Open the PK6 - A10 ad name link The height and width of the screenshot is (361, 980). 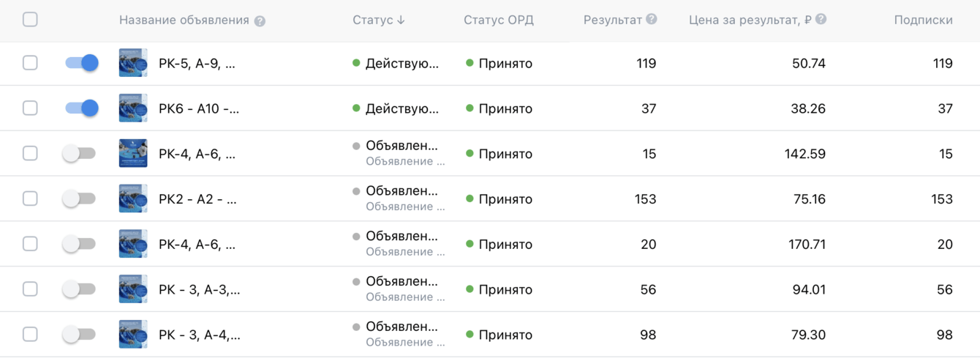pos(198,109)
